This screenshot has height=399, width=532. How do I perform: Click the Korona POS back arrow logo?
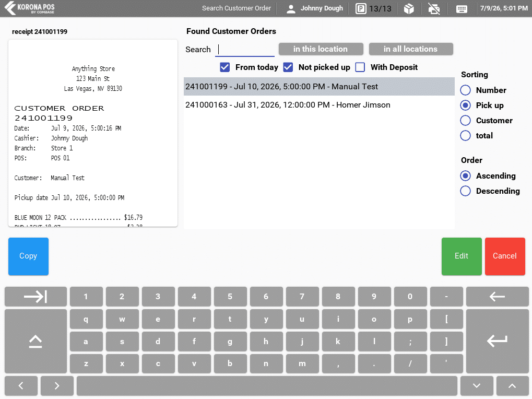coord(10,8)
